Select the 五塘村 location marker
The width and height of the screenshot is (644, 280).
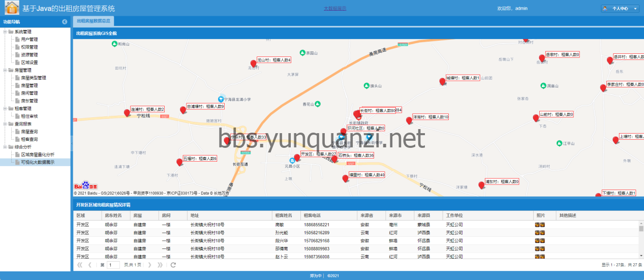(x=179, y=162)
